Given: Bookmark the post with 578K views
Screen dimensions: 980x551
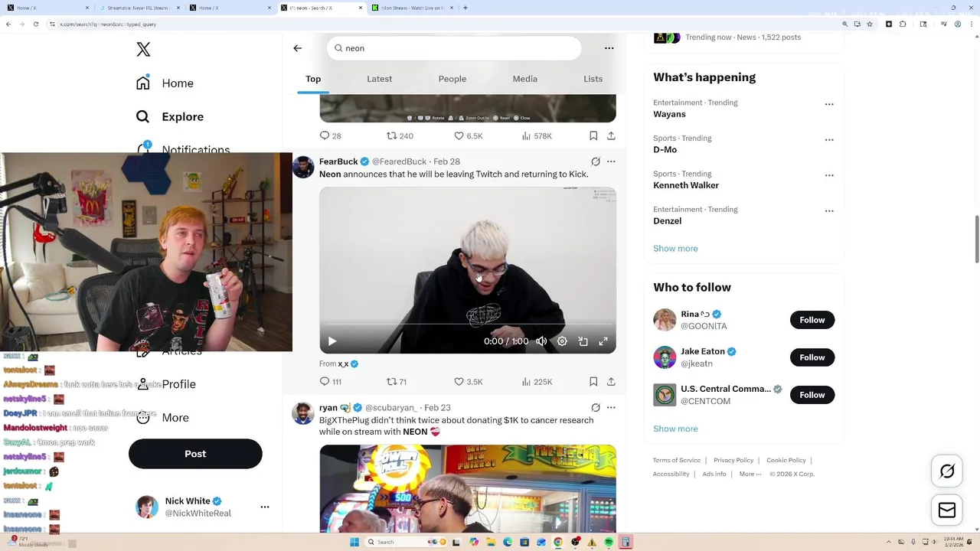Looking at the screenshot, I should [593, 135].
